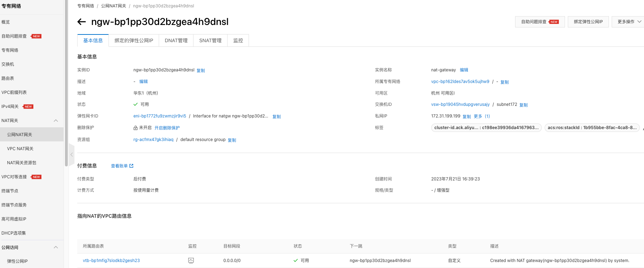Open the route table monitoring chart icon
This screenshot has height=268, width=644.
(x=191, y=261)
